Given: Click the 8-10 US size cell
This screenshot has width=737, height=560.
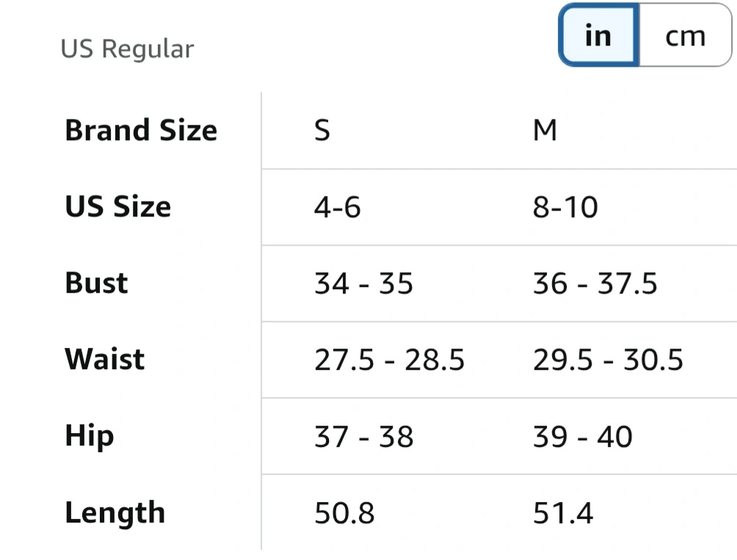Looking at the screenshot, I should [565, 208].
